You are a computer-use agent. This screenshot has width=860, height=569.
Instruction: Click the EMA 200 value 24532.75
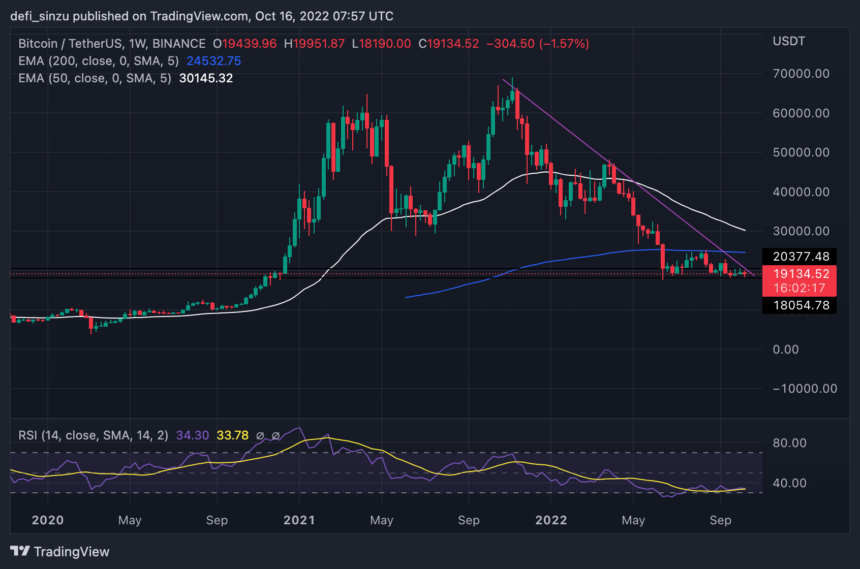[214, 61]
